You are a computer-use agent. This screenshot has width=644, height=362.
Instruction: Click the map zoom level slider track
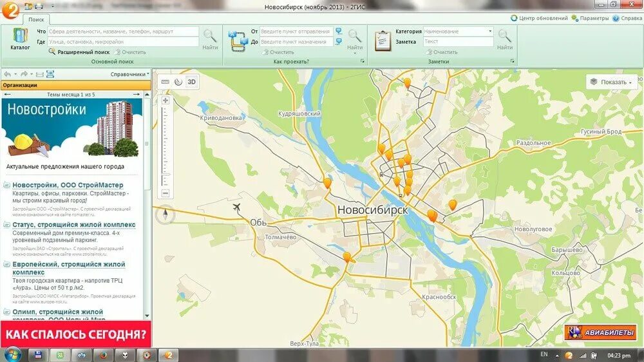tap(166, 146)
